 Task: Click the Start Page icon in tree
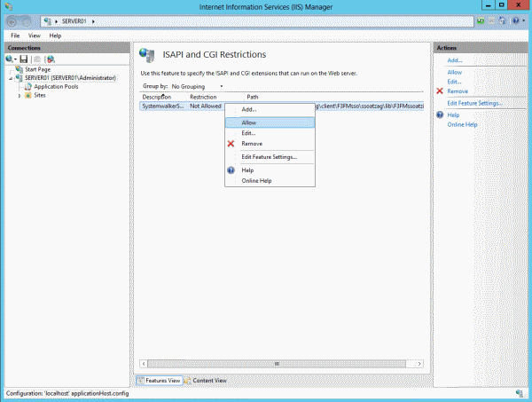20,69
